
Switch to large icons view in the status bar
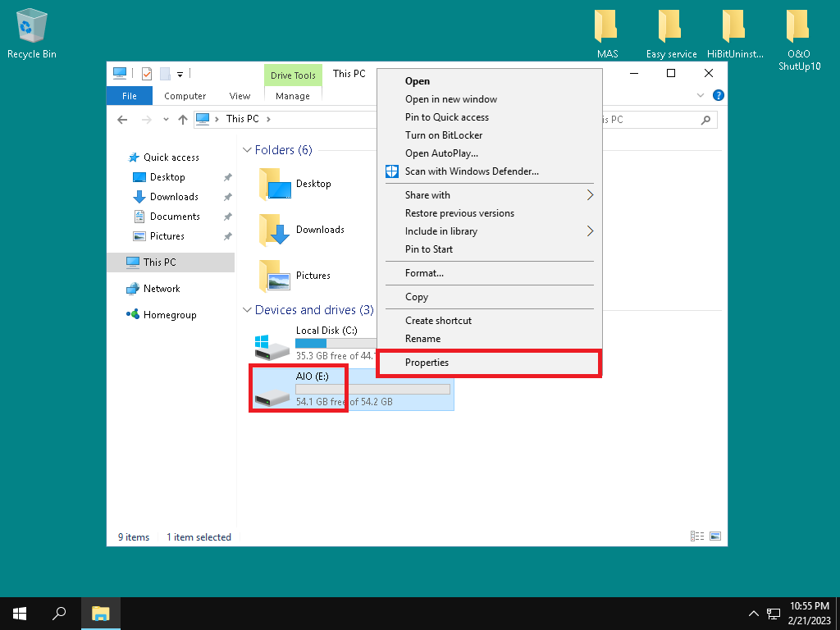(715, 536)
